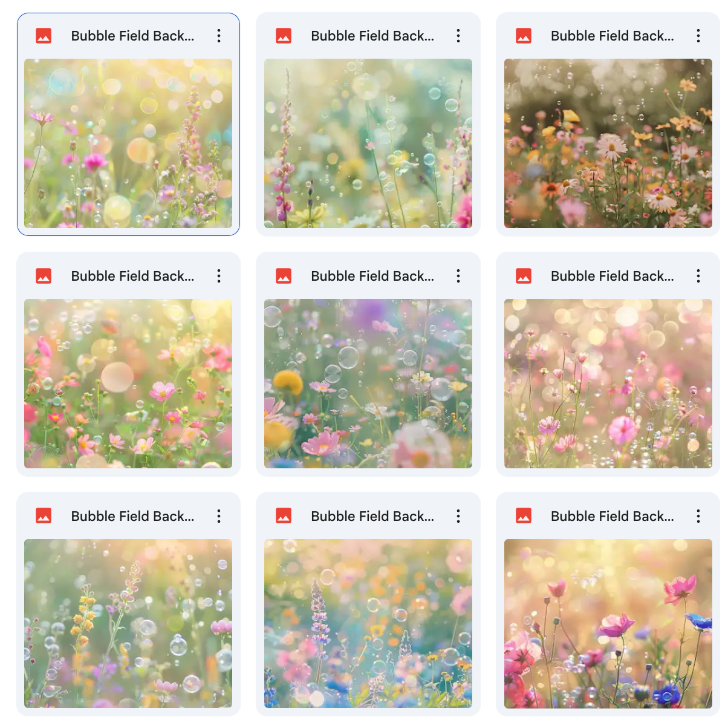728x720 pixels.
Task: Open three-dot menu of bottom-left file
Action: [x=219, y=516]
